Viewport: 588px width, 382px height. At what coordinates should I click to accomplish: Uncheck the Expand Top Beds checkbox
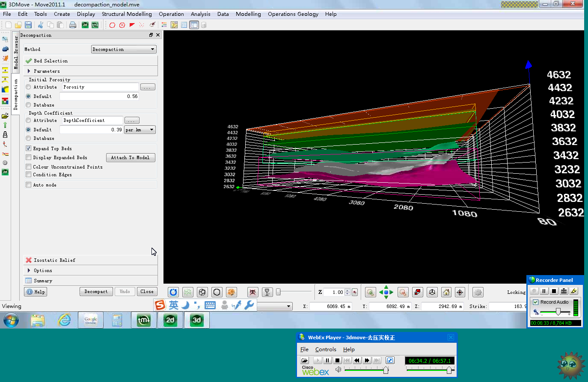(x=29, y=148)
